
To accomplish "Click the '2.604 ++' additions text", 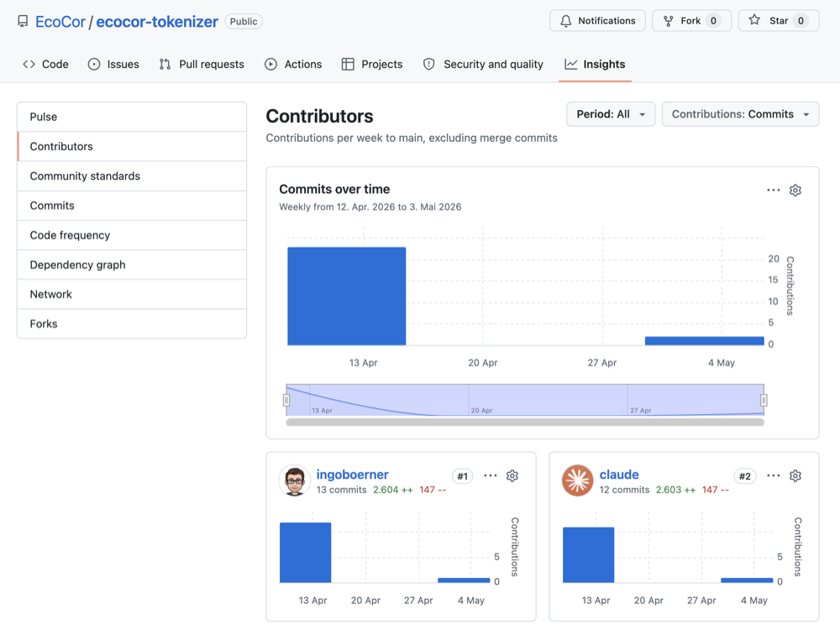I will tap(392, 490).
